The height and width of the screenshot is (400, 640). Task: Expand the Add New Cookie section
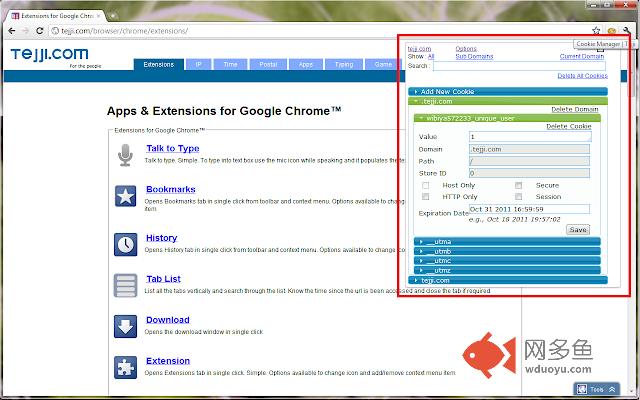click(508, 91)
